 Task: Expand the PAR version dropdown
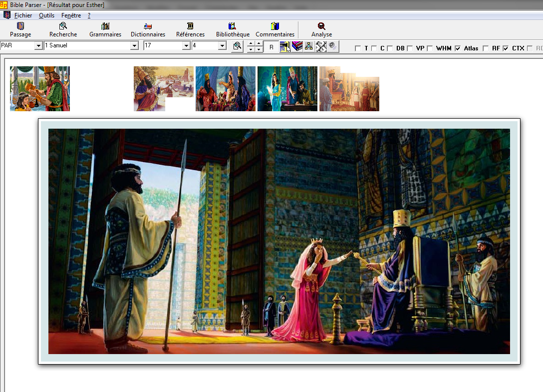(x=38, y=46)
